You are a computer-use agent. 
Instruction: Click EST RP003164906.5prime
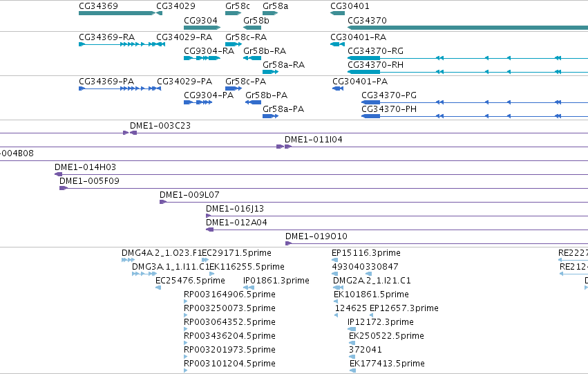[229, 295]
